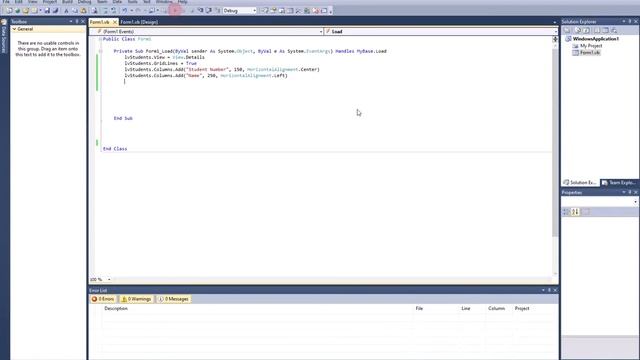Click the New Project toolbar icon

[x=8, y=11]
